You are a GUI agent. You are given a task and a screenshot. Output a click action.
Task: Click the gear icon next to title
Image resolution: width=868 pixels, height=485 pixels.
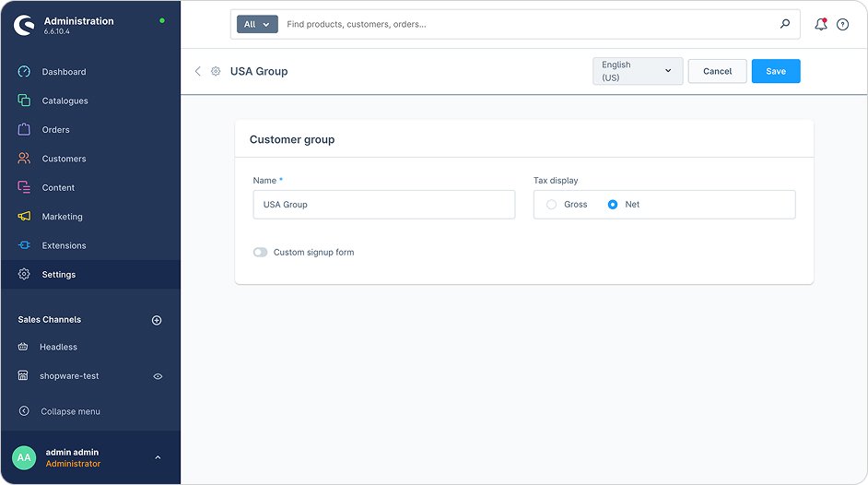coord(216,71)
